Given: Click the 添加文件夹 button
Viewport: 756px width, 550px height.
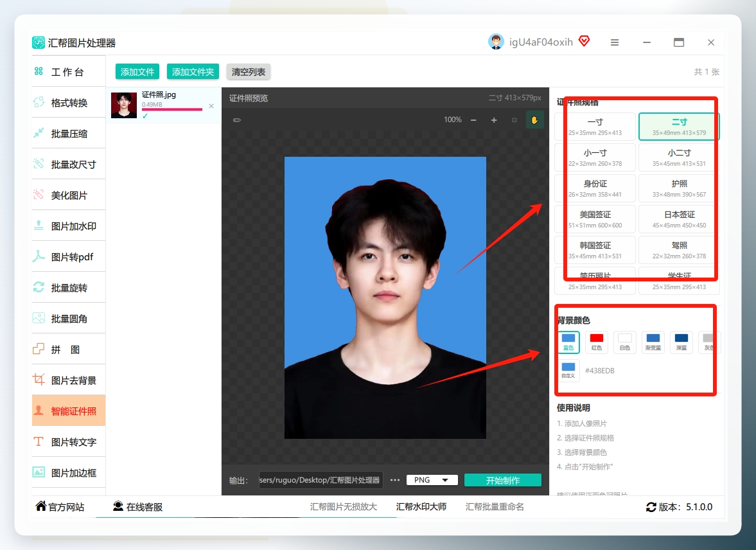Looking at the screenshot, I should [x=193, y=72].
